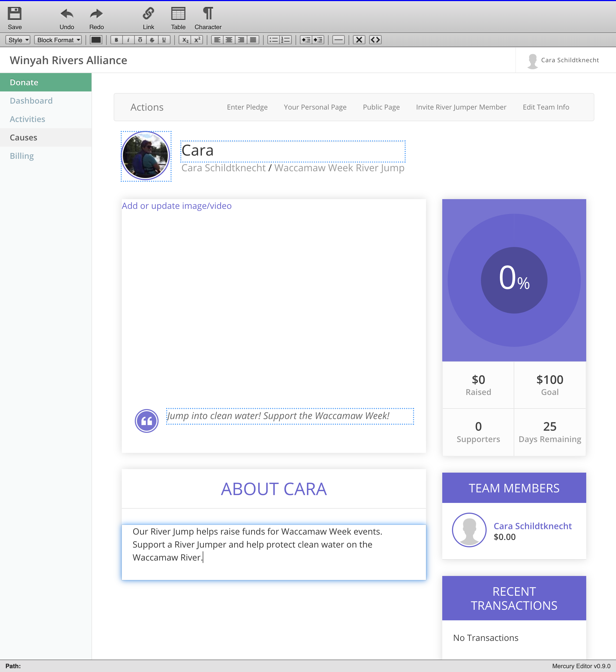Open Cara Schildtknecht user menu at top
Image resolution: width=616 pixels, height=672 pixels.
coord(564,60)
